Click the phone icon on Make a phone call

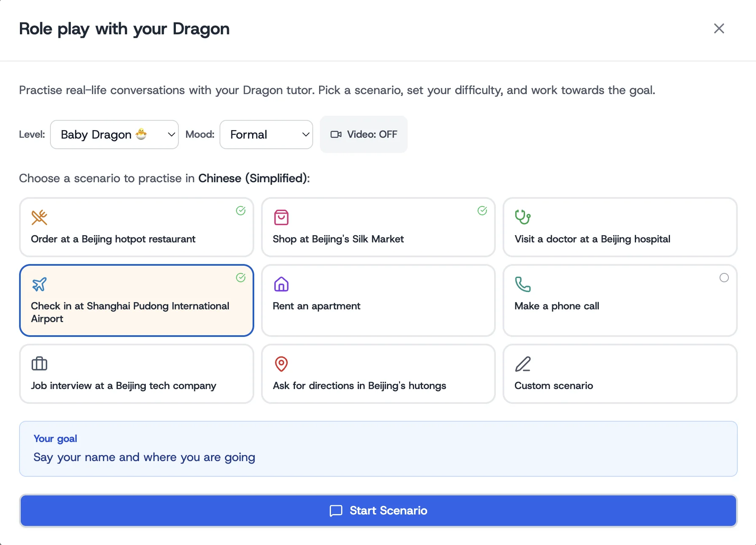click(x=523, y=284)
